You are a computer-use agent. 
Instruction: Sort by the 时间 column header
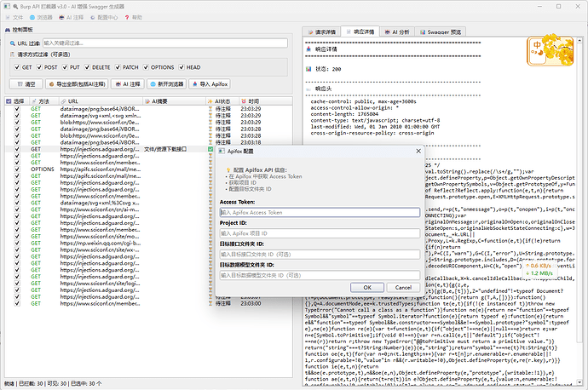[x=265, y=101]
